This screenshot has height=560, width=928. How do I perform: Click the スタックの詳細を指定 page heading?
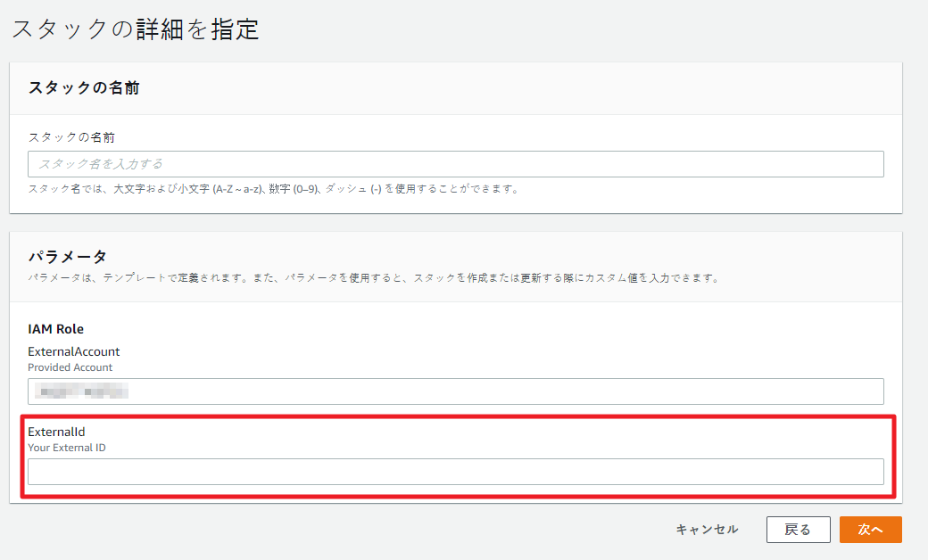tap(135, 29)
